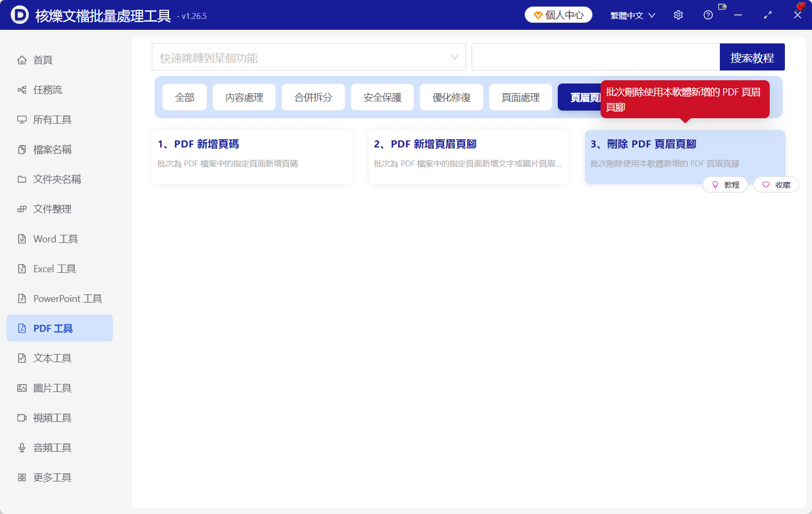Click the 音頻工具 microphone icon

pos(22,447)
